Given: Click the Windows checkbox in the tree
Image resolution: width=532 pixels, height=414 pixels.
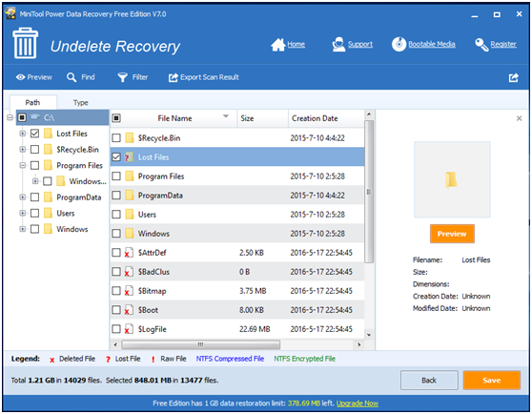Looking at the screenshot, I should 34,229.
